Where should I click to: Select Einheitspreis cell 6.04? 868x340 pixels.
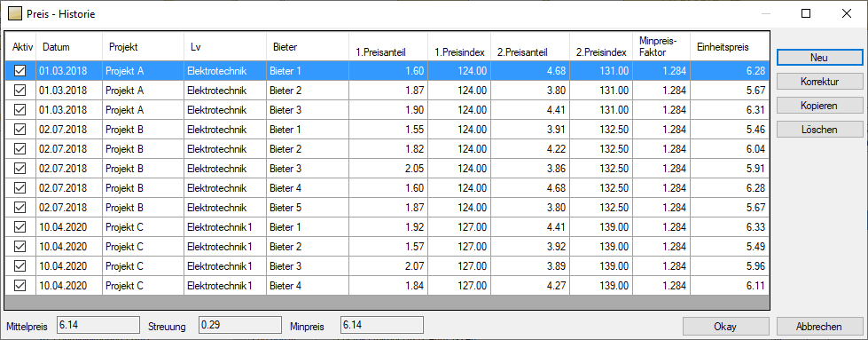pyautogui.click(x=729, y=148)
